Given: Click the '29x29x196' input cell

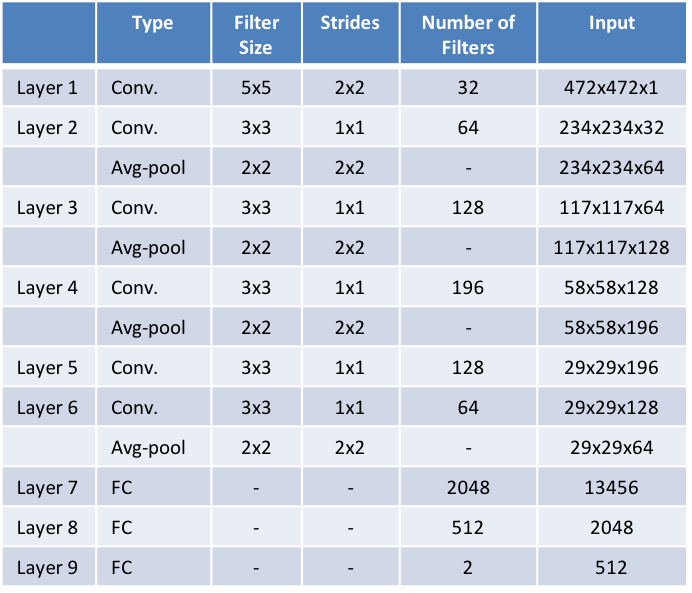Looking at the screenshot, I should point(610,368).
